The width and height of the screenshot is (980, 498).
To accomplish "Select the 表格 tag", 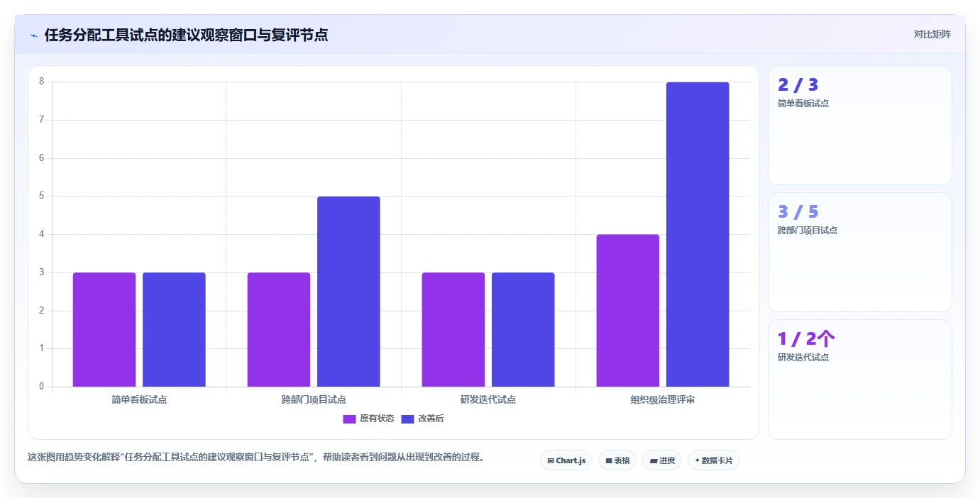I will coord(617,460).
